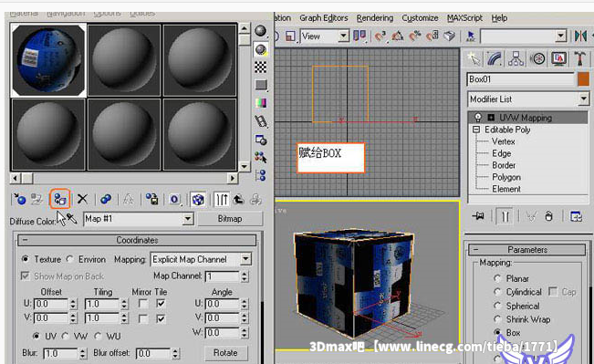Click Make Preview film icon
This screenshot has height=364, width=594.
(261, 120)
